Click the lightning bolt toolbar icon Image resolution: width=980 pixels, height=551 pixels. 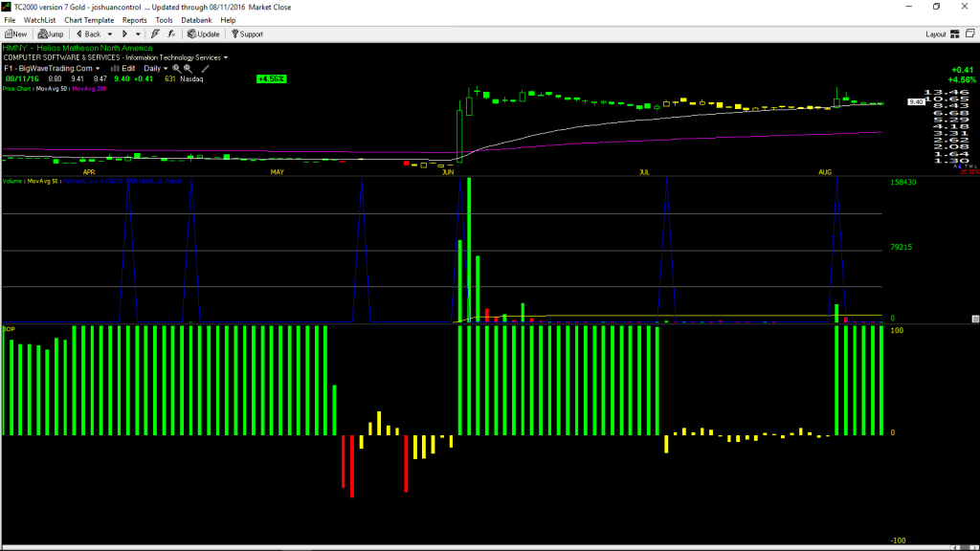pos(155,34)
